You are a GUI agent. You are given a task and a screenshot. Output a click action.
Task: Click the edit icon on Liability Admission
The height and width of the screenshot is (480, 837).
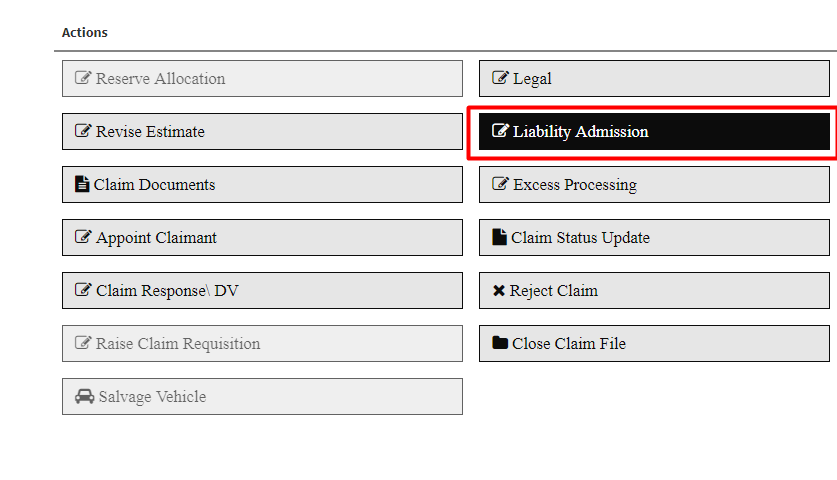pos(501,132)
